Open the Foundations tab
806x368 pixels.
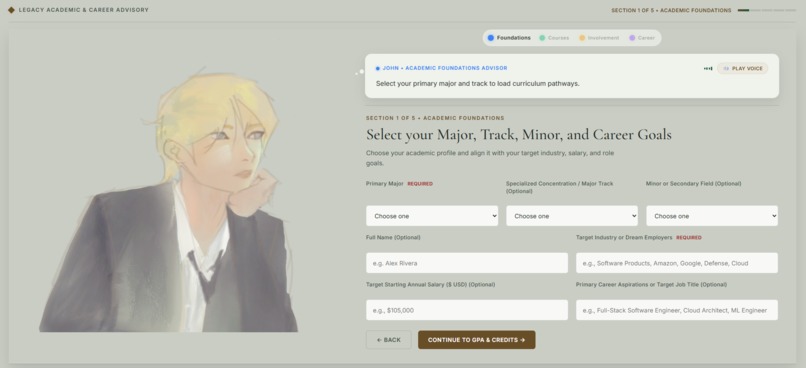click(x=509, y=38)
